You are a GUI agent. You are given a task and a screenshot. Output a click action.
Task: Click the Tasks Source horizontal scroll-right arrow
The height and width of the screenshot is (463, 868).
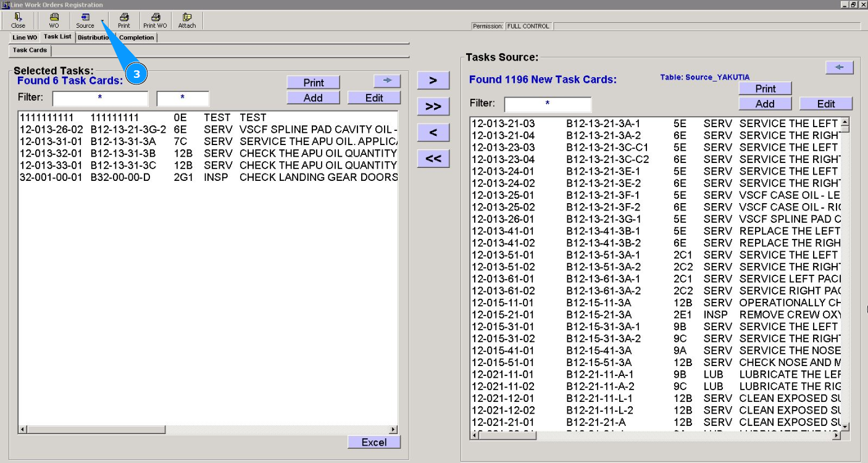coord(837,435)
